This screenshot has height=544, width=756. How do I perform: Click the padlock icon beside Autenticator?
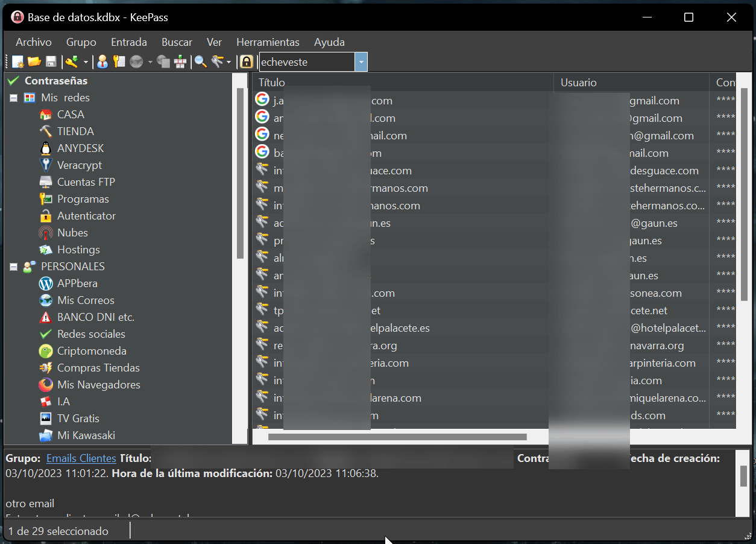click(45, 216)
